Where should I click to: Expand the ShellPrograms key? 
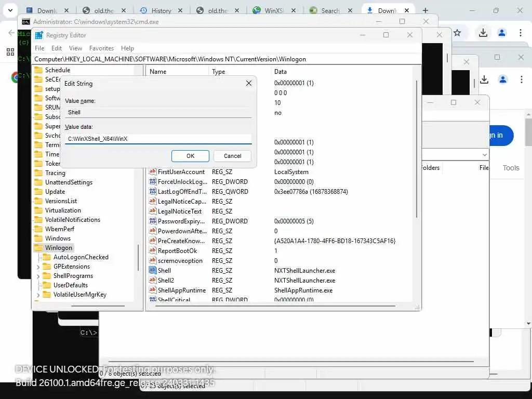point(38,276)
